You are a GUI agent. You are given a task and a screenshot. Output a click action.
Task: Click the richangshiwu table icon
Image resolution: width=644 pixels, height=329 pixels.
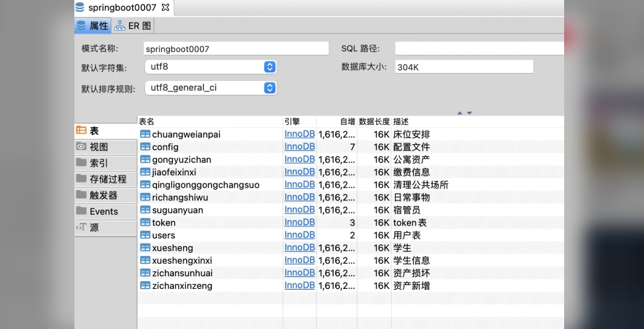[145, 197]
